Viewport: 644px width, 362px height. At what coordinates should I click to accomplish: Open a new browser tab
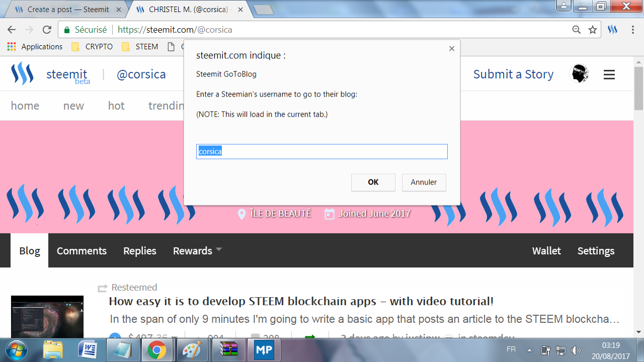click(263, 10)
